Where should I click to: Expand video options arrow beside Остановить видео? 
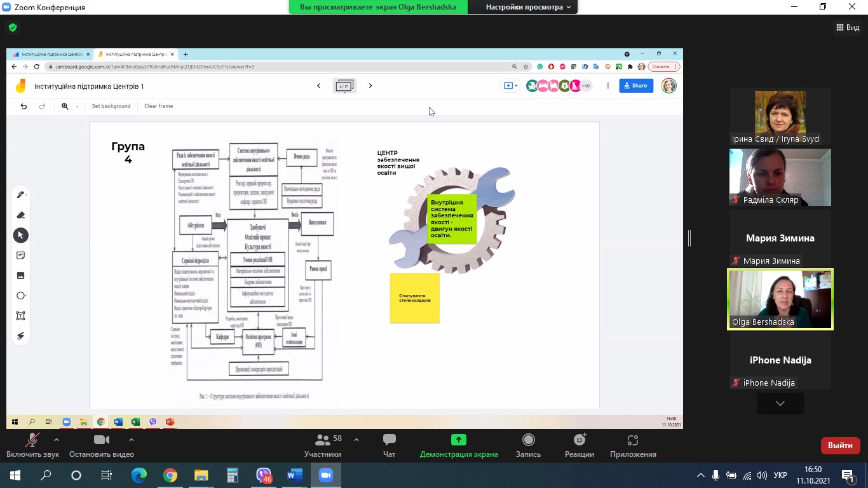click(x=132, y=440)
